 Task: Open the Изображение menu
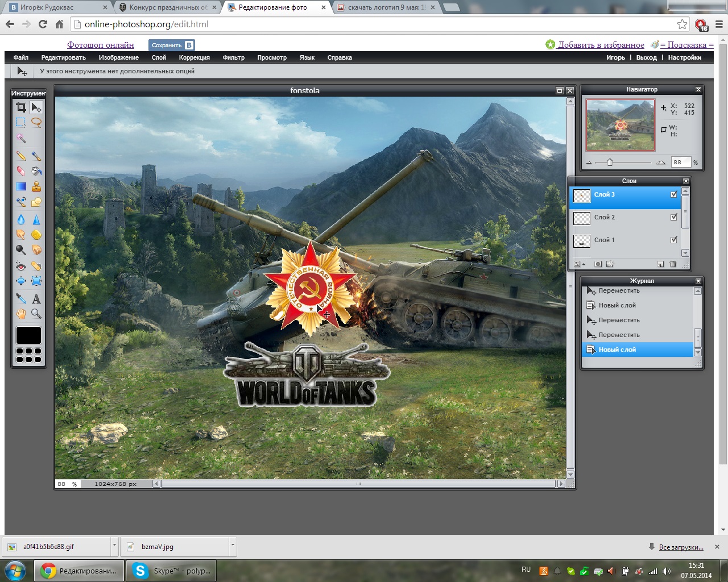click(x=119, y=57)
